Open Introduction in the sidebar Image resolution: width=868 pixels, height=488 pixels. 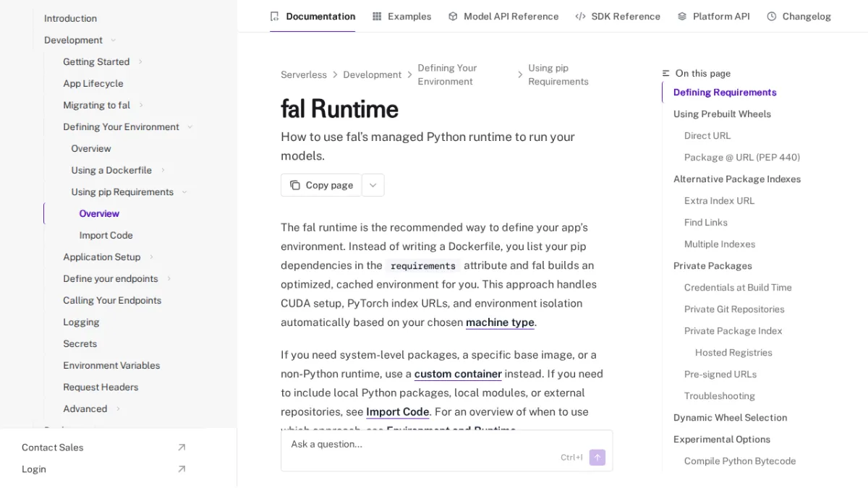[70, 19]
